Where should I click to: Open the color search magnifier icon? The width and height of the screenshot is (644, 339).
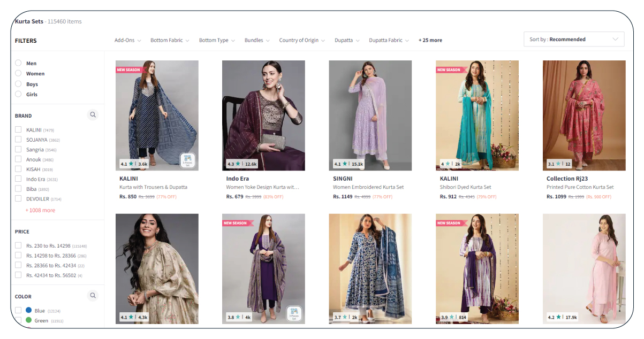pos(93,295)
